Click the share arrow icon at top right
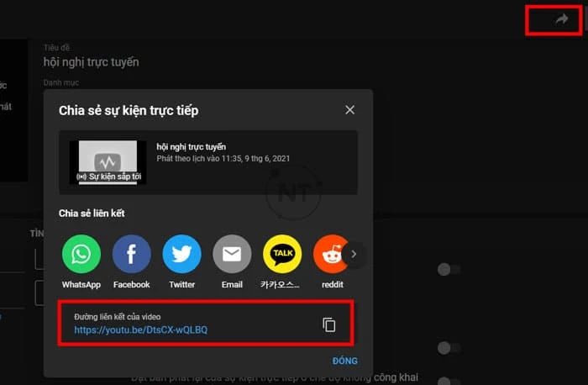The image size is (588, 385). click(561, 18)
